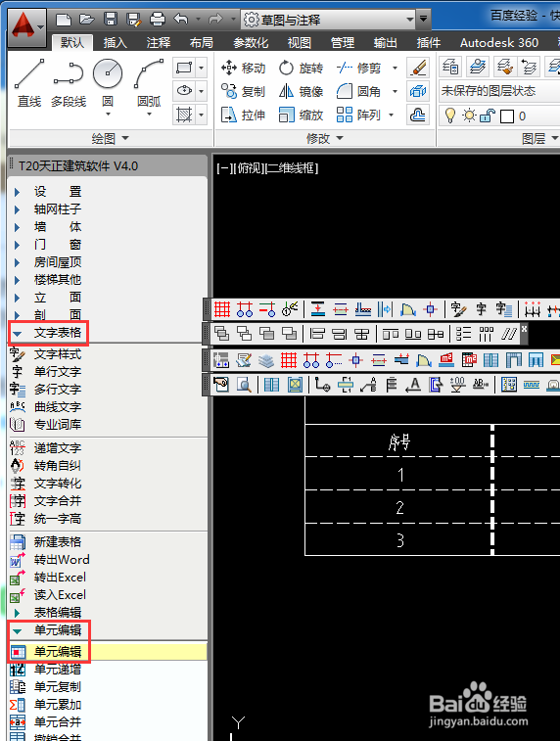Click the Print icon in quick access toolbar

coord(157,19)
